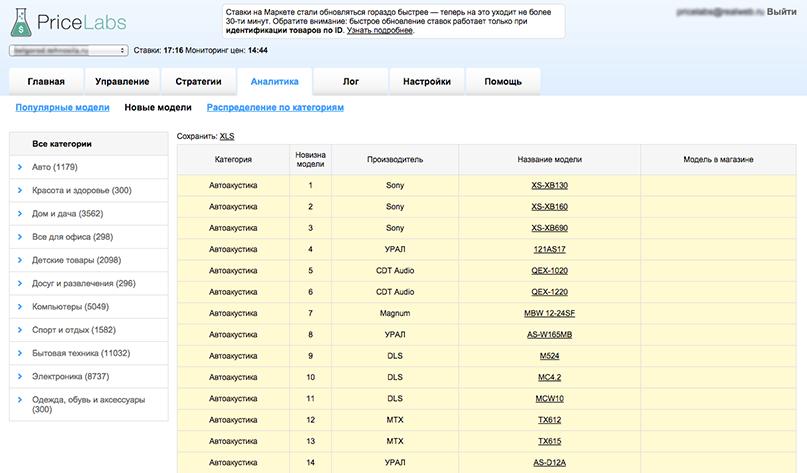Go to the Лог tab

coord(350,81)
